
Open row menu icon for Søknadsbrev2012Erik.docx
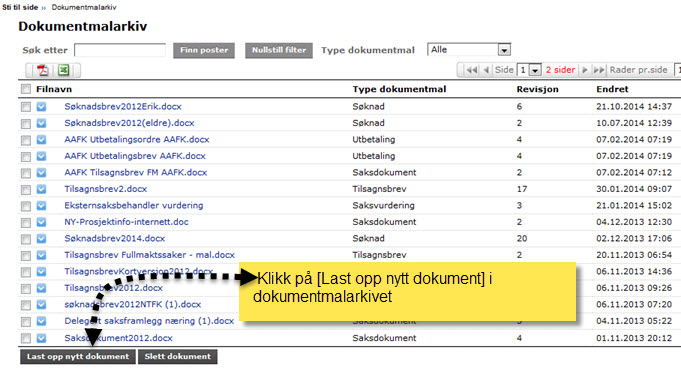(x=41, y=106)
